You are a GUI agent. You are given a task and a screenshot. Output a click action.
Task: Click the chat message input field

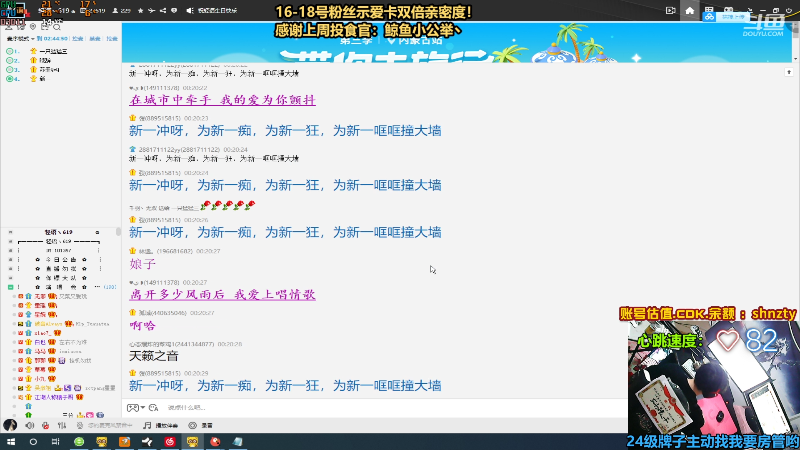pyautogui.click(x=393, y=408)
